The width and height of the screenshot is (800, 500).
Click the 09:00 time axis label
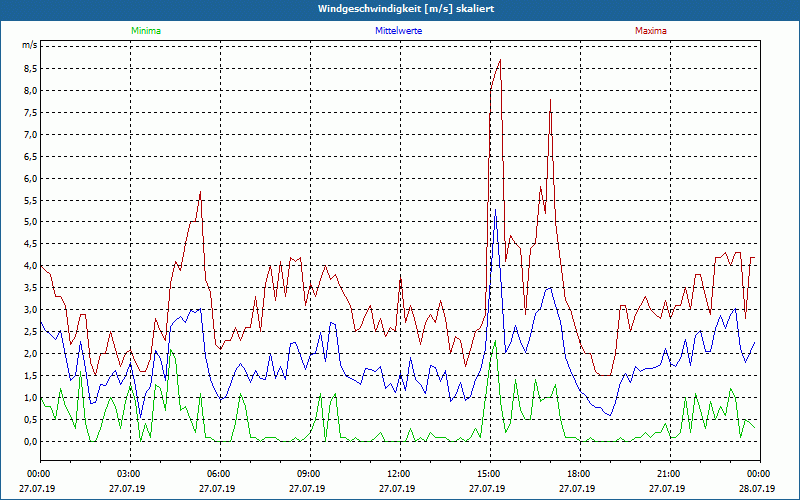tap(307, 474)
